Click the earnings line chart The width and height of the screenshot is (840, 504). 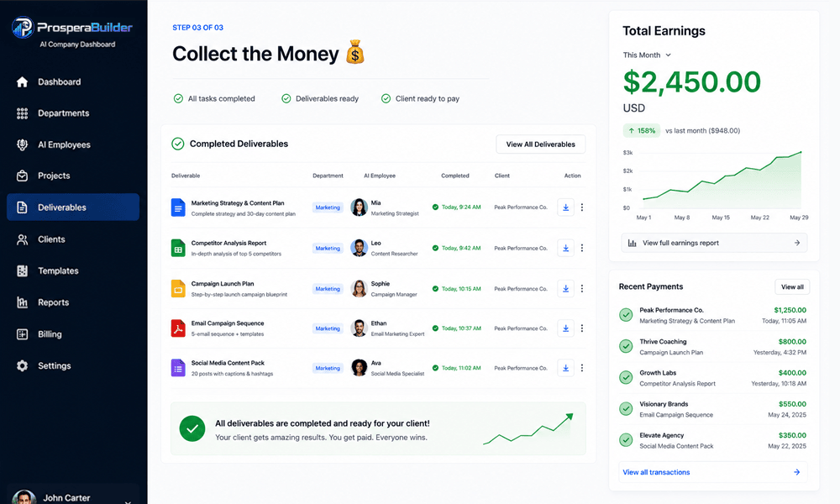pyautogui.click(x=722, y=181)
